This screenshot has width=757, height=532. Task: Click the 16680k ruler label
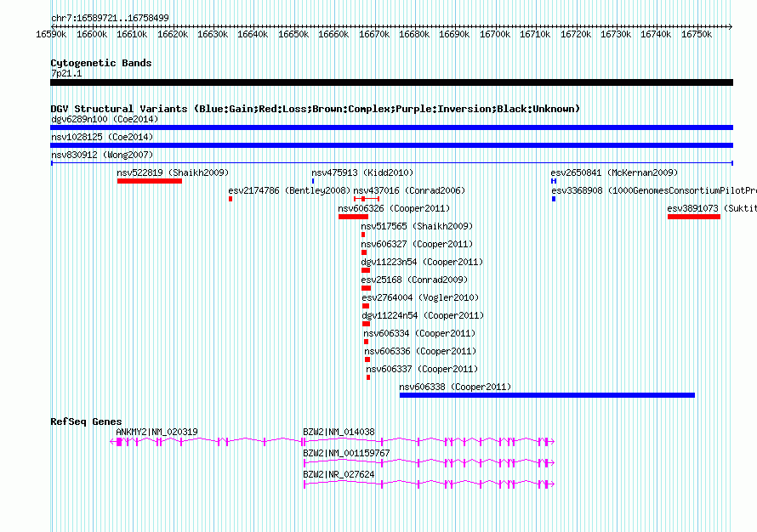413,34
